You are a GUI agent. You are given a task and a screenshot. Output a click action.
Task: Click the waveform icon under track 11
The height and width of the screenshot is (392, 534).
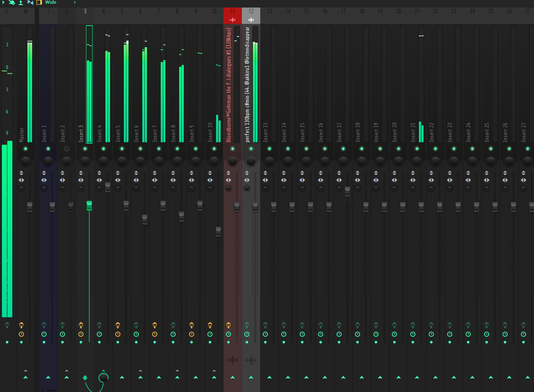point(233,360)
